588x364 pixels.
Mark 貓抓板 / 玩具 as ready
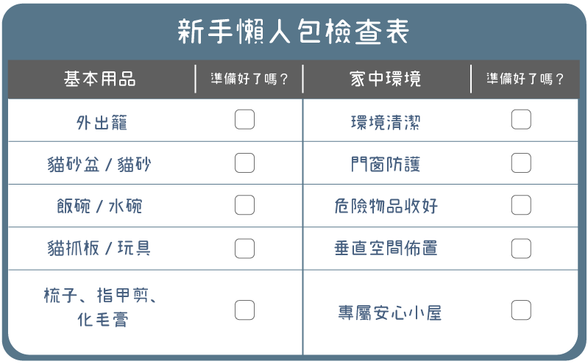[x=244, y=248]
